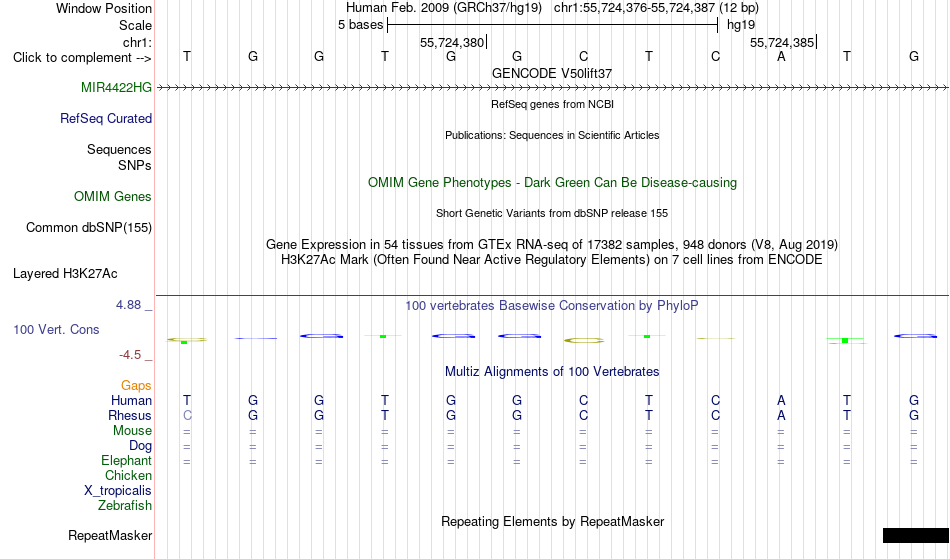
Task: Click the -4.5 PhyloP lower scale value
Action: [130, 355]
